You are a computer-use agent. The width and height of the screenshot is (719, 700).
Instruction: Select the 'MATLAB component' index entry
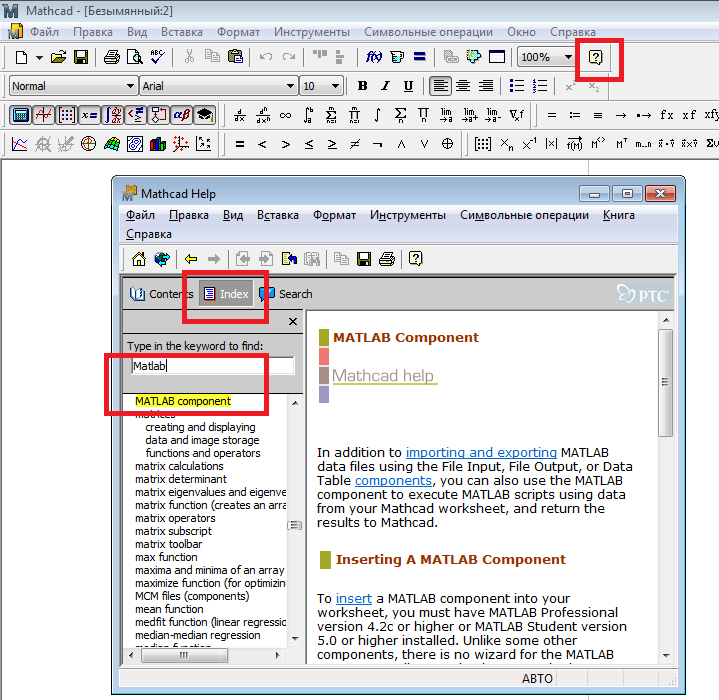tap(183, 401)
